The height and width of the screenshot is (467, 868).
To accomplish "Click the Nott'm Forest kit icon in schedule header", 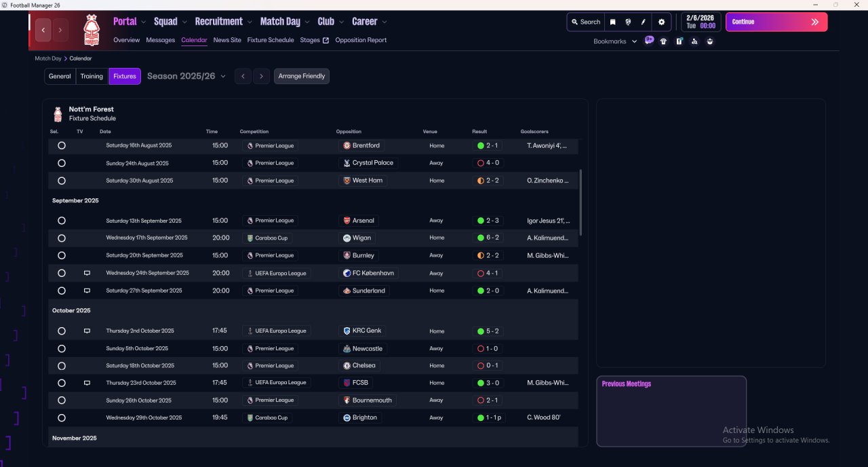I will click(x=58, y=113).
